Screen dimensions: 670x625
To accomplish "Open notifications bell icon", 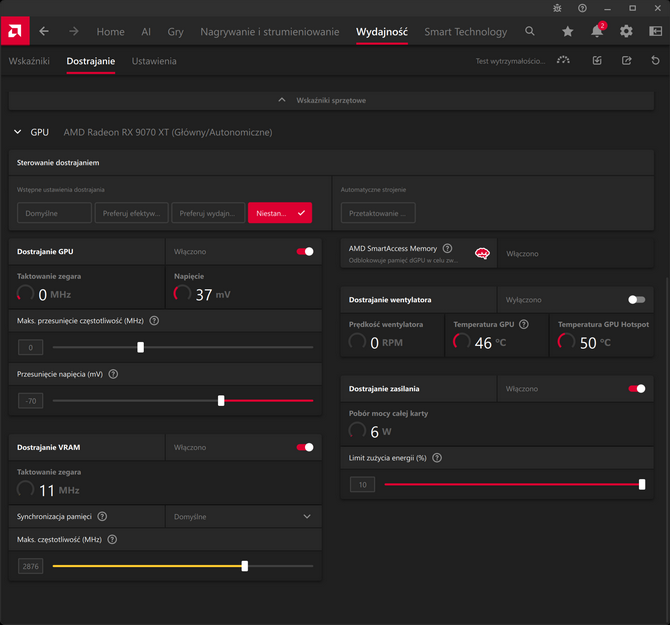I will (x=597, y=31).
